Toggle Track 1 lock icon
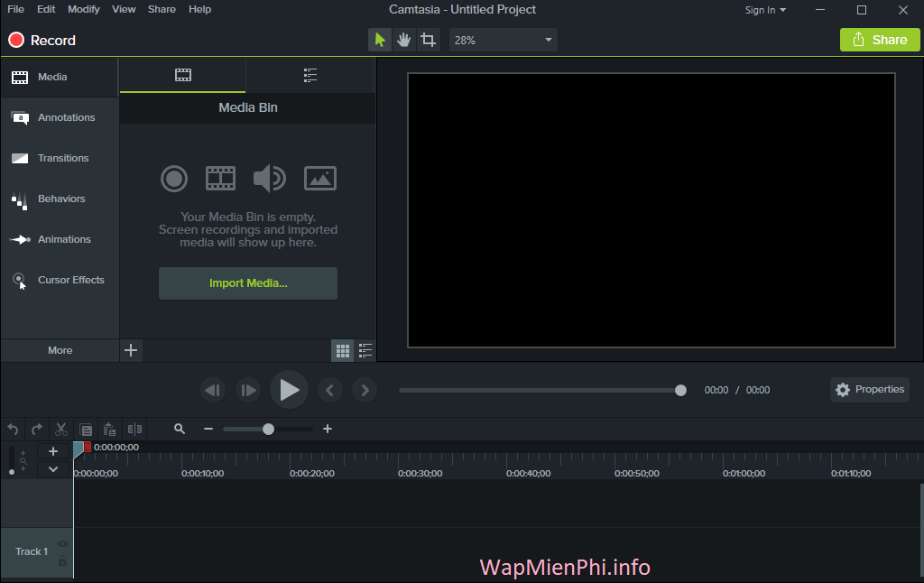Image resolution: width=924 pixels, height=583 pixels. pos(62,560)
